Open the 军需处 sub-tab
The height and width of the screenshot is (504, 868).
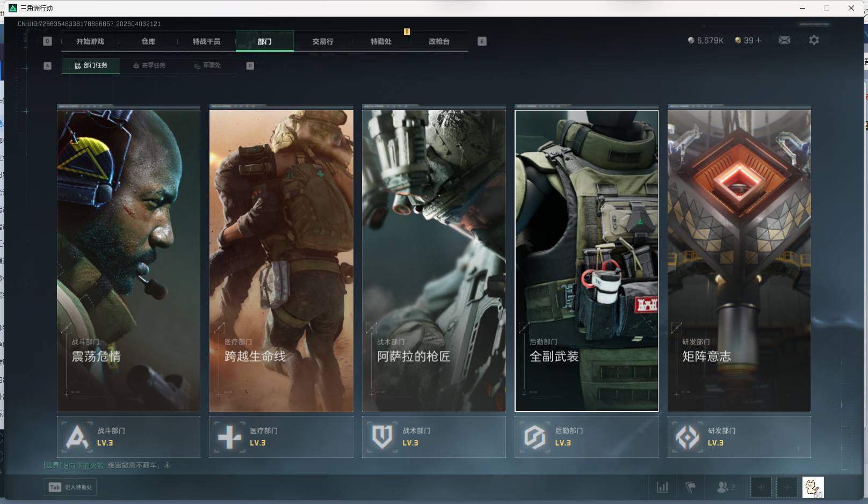pyautogui.click(x=208, y=65)
